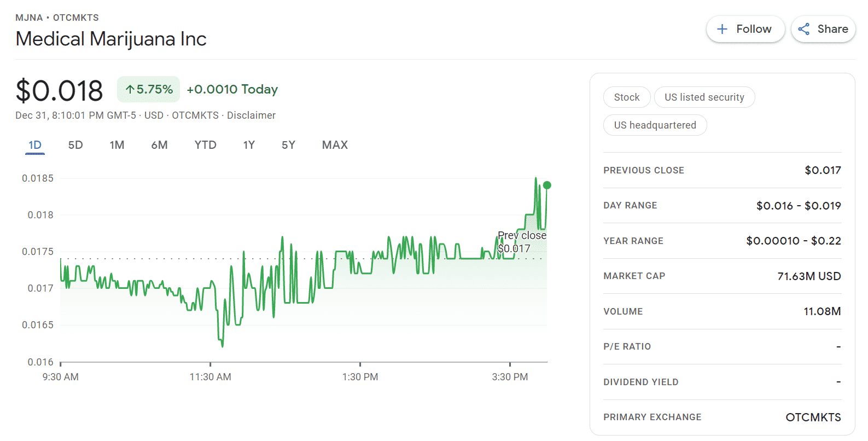
Task: Show the 1Y chart range
Action: (x=249, y=145)
